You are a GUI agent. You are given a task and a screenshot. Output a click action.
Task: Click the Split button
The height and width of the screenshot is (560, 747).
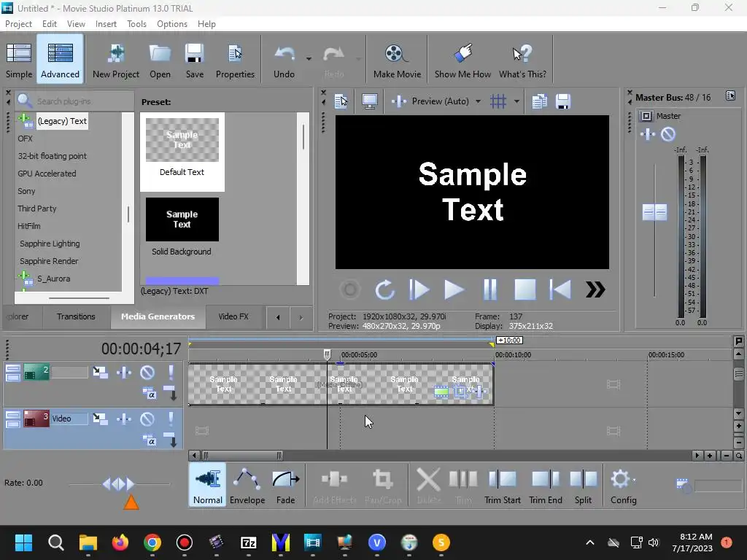tap(583, 486)
